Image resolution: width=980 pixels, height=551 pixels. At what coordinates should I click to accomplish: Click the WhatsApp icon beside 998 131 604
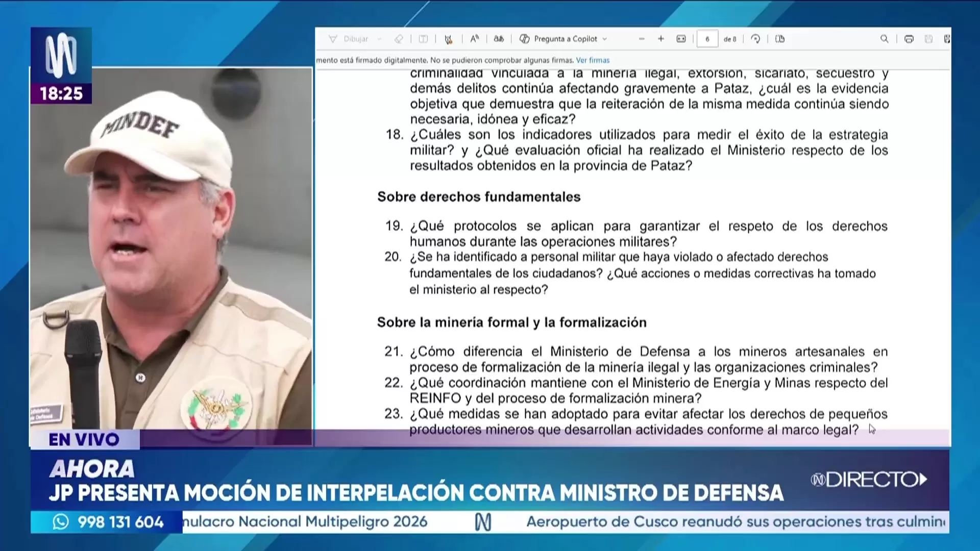click(x=61, y=522)
